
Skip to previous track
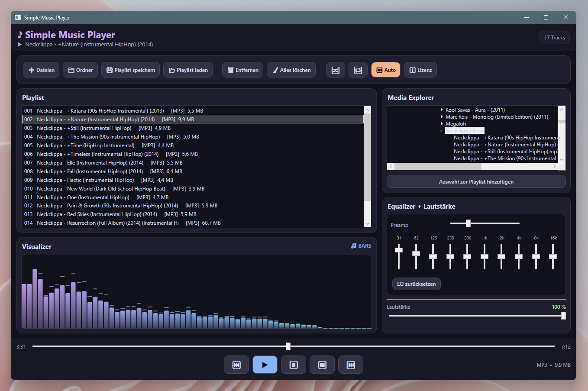(x=236, y=365)
